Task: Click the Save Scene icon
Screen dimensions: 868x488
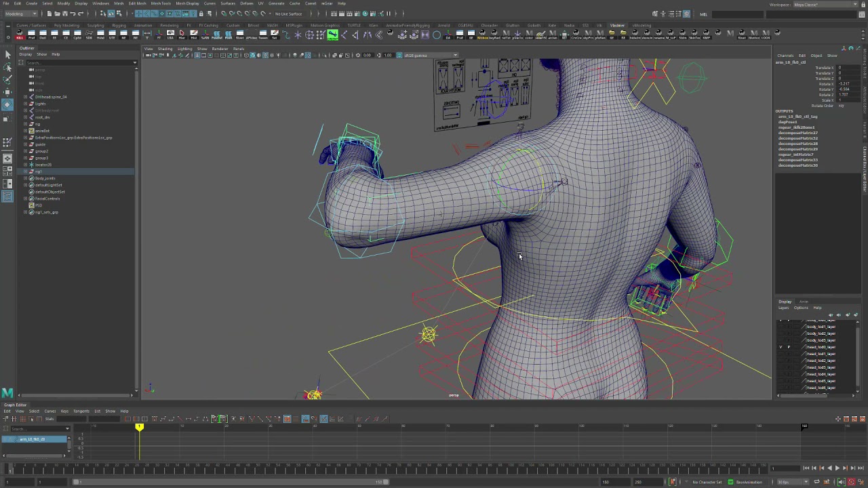Action: point(65,14)
